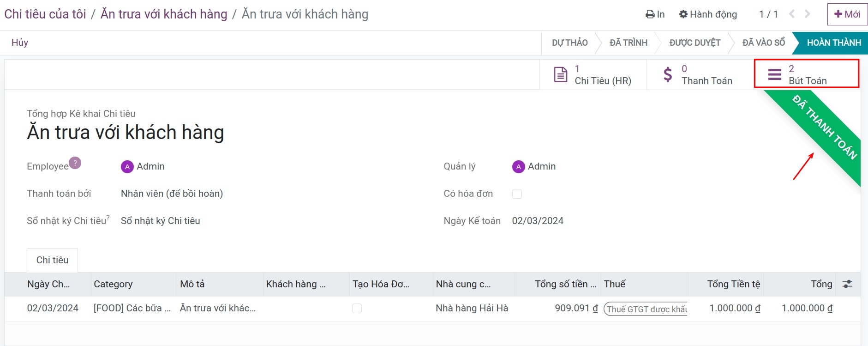Sort by the Category column header
The height and width of the screenshot is (346, 868).
pyautogui.click(x=113, y=284)
